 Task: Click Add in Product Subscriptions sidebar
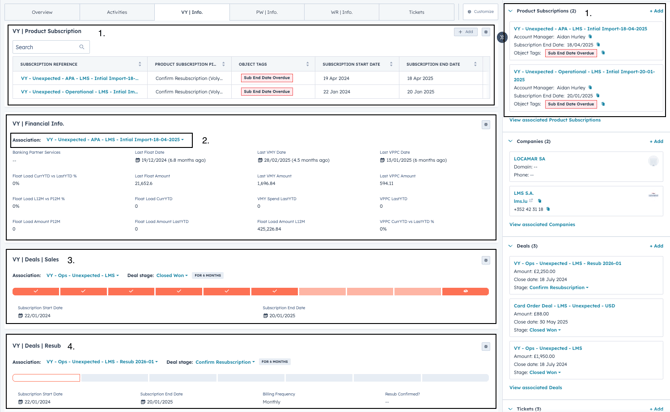[657, 11]
